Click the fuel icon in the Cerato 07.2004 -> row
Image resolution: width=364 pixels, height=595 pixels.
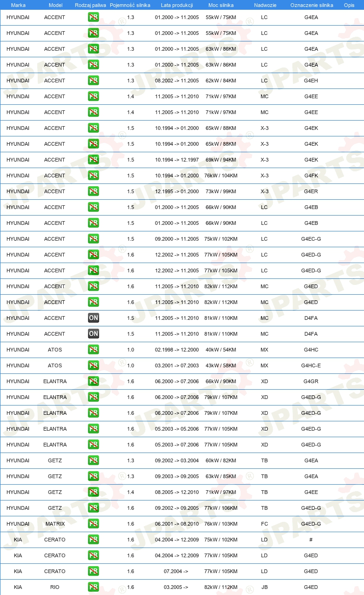93,571
